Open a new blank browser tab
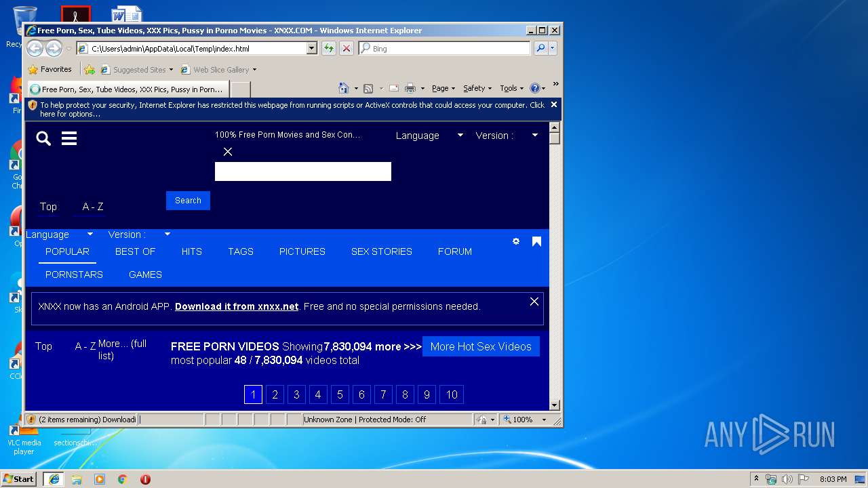Screen dimensions: 868x488 (x=241, y=89)
